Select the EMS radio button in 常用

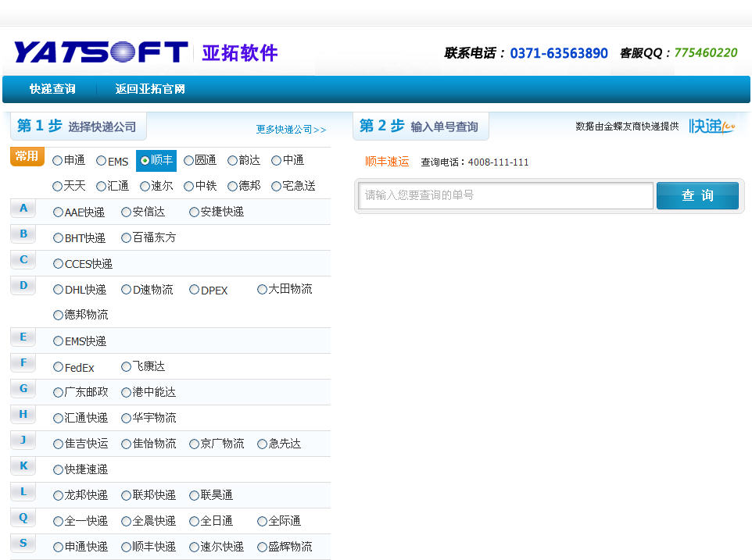pos(102,161)
